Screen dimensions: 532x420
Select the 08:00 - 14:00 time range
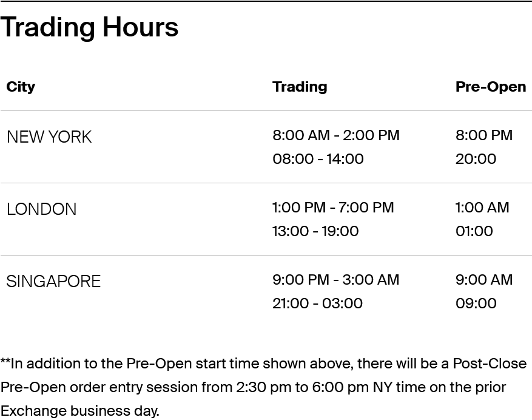[x=318, y=159]
